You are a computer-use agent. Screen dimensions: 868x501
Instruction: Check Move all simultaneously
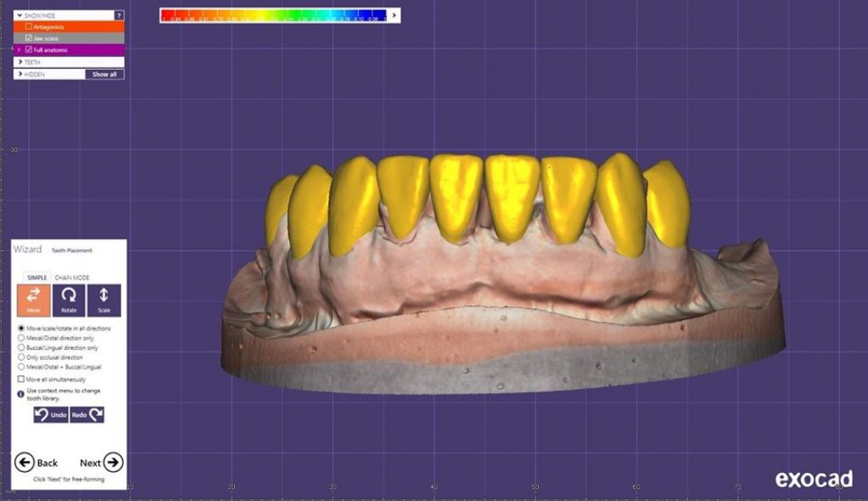coord(21,379)
